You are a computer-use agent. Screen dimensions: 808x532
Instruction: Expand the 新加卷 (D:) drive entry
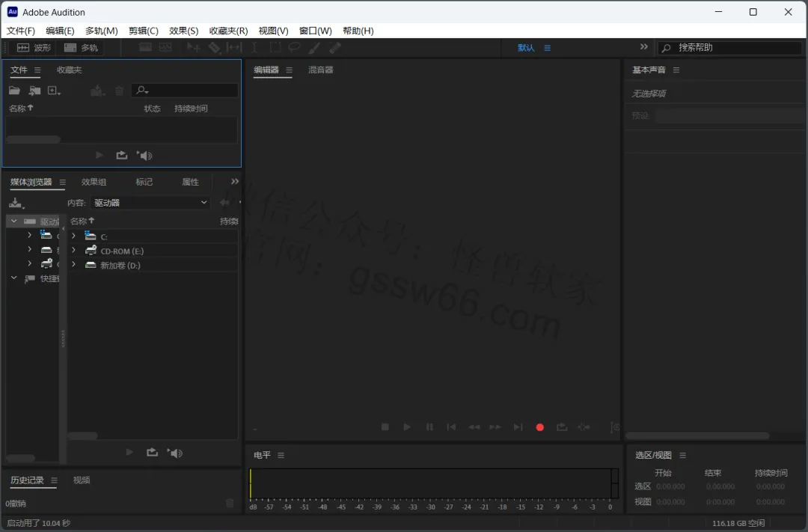pyautogui.click(x=73, y=264)
